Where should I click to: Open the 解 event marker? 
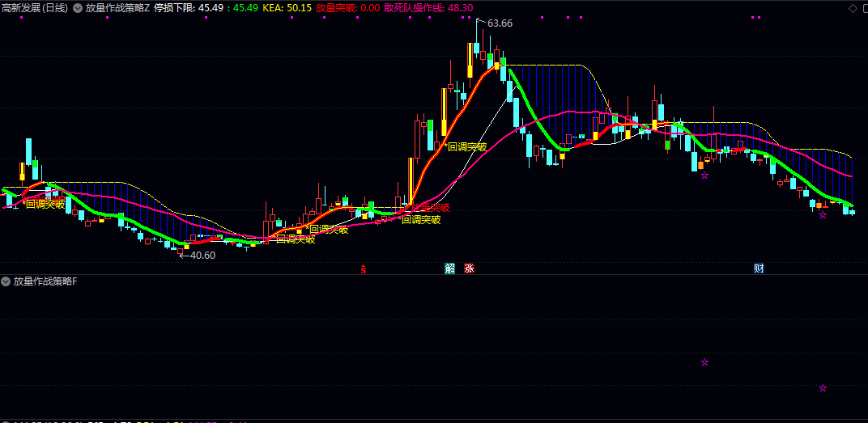click(449, 269)
